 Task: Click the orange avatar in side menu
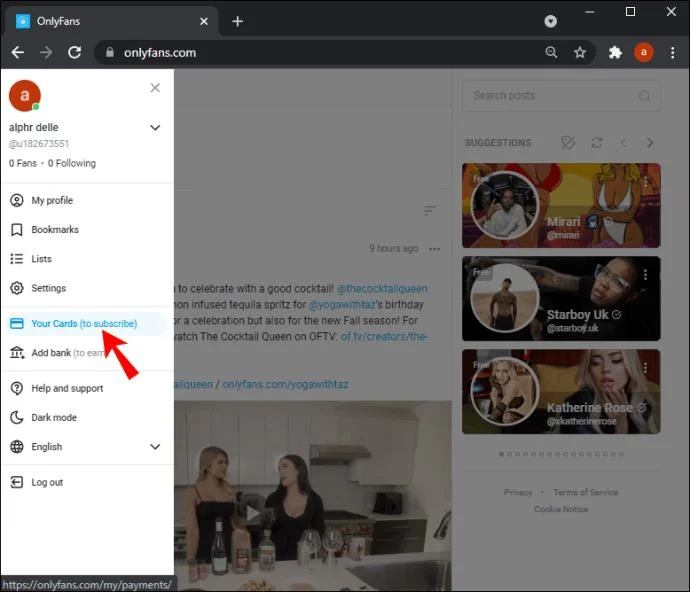tap(25, 96)
